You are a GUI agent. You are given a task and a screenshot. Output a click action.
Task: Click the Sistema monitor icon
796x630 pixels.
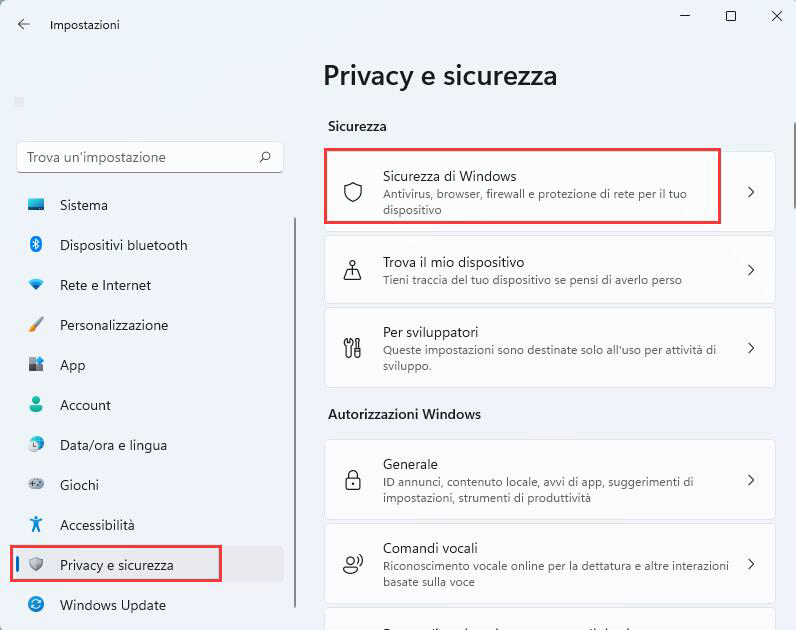[36, 205]
